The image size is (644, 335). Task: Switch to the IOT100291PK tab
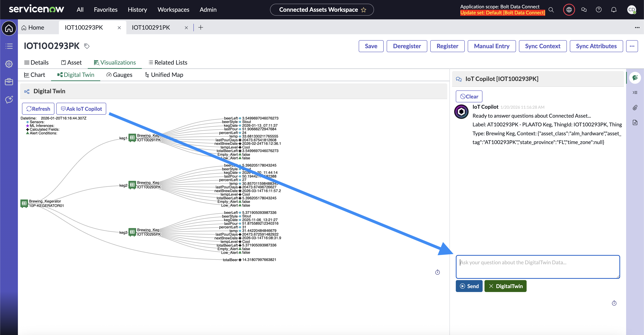click(151, 28)
